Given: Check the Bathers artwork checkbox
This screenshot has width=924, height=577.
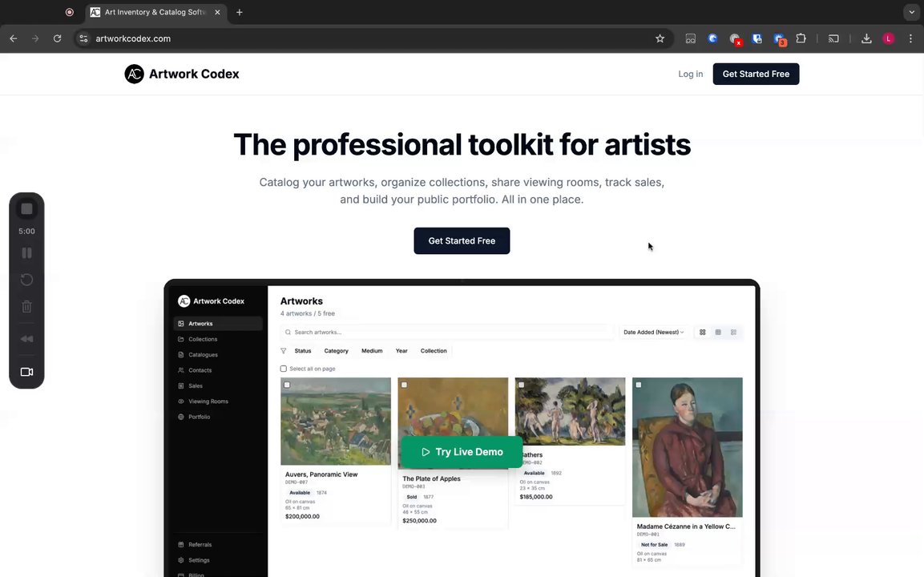Looking at the screenshot, I should [x=521, y=385].
